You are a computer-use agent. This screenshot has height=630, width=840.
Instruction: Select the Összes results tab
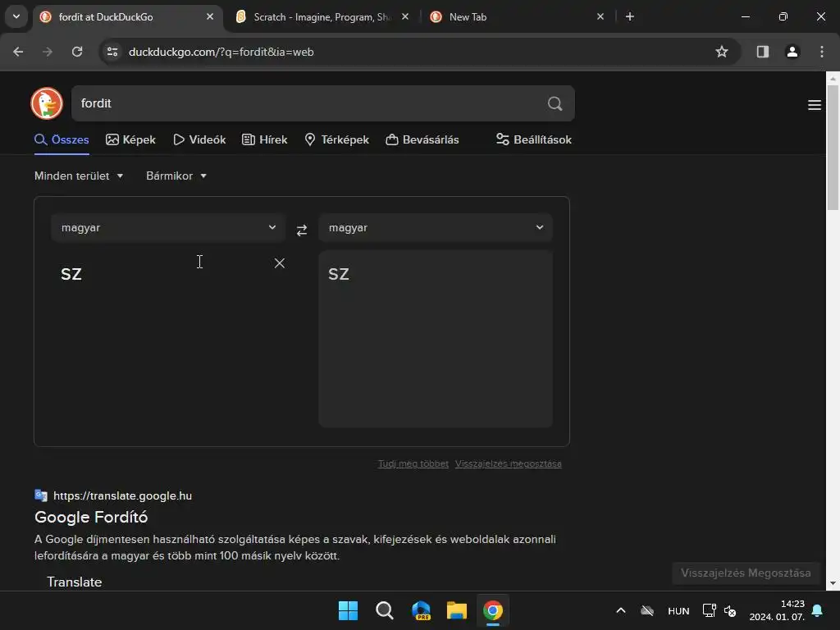(62, 139)
